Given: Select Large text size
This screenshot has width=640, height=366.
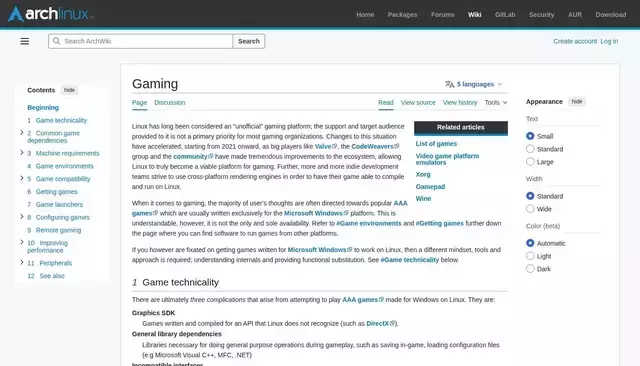Looking at the screenshot, I should click(530, 162).
